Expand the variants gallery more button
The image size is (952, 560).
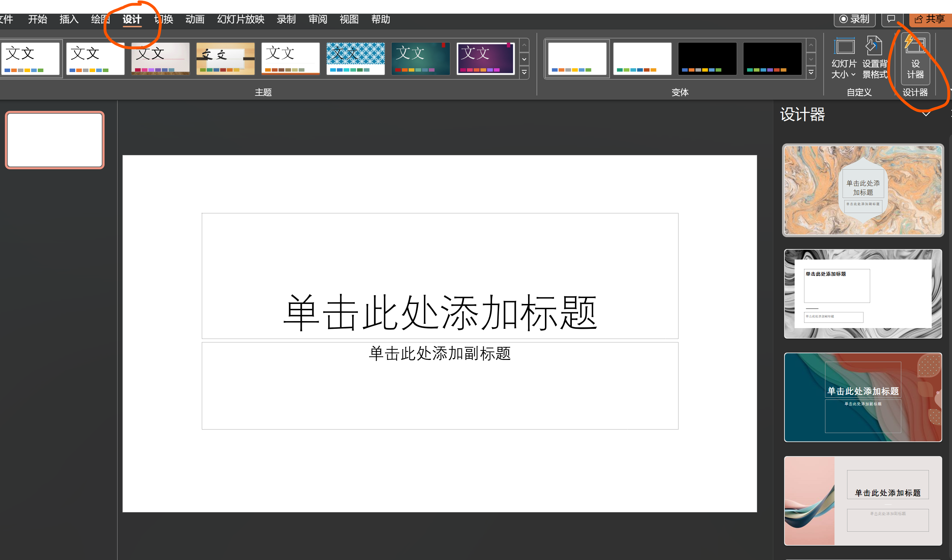point(811,72)
